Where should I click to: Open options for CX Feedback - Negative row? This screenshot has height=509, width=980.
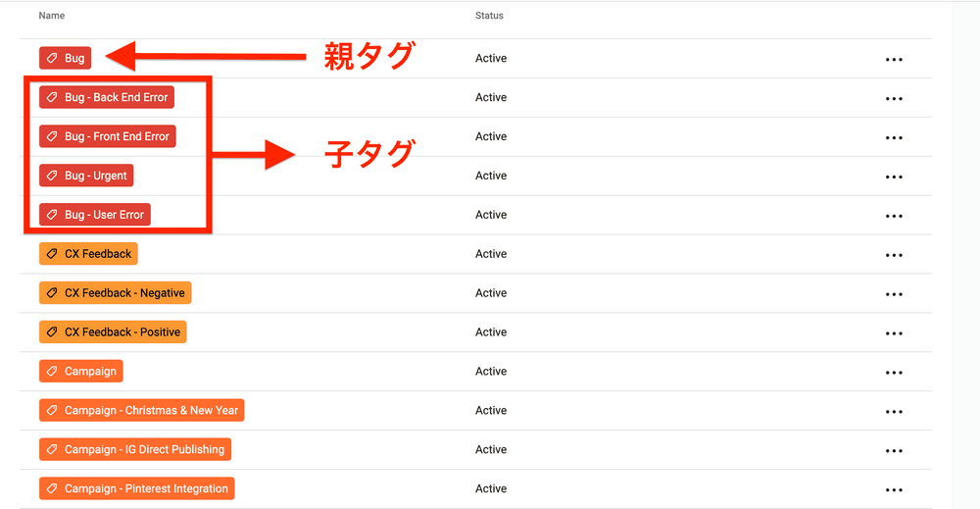click(893, 295)
